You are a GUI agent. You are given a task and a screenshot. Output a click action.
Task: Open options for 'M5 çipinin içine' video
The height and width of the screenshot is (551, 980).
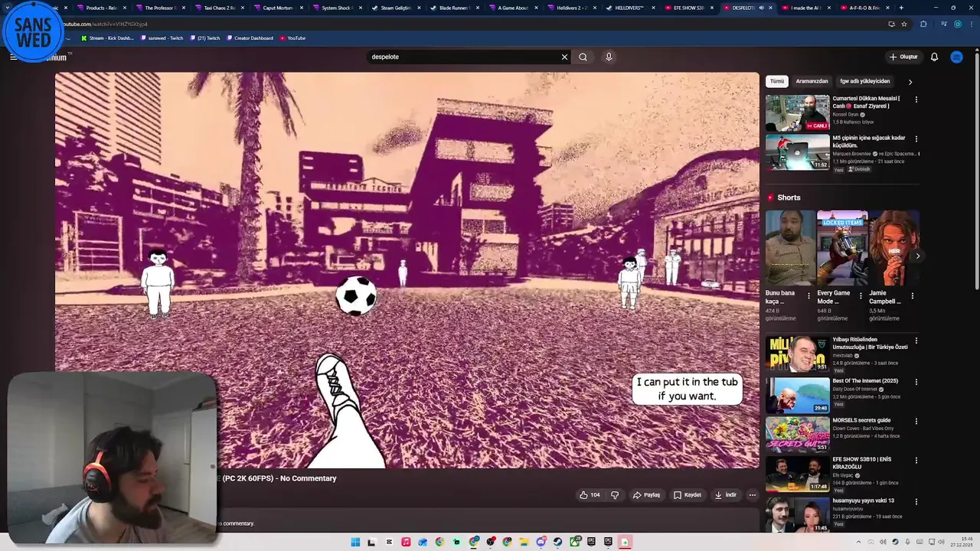pos(916,139)
